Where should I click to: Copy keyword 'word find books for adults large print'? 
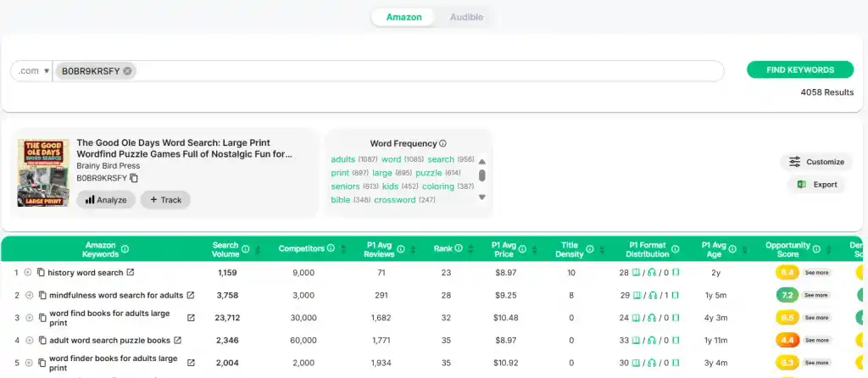pyautogui.click(x=42, y=318)
